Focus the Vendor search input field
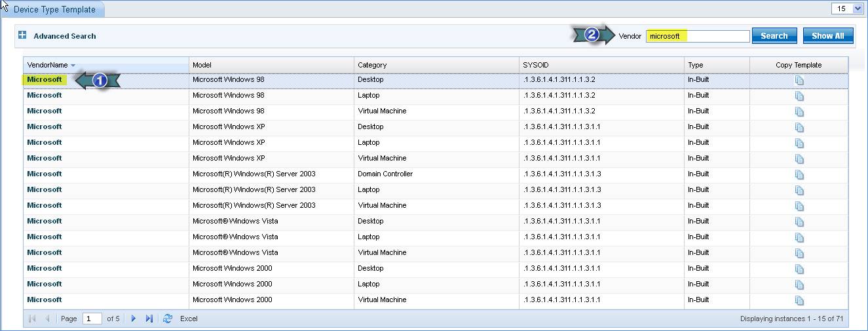The image size is (868, 331). [698, 36]
